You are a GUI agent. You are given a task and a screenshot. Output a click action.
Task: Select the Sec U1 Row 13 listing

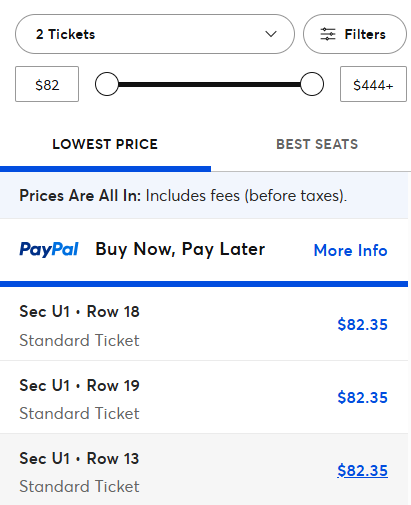[x=204, y=469]
